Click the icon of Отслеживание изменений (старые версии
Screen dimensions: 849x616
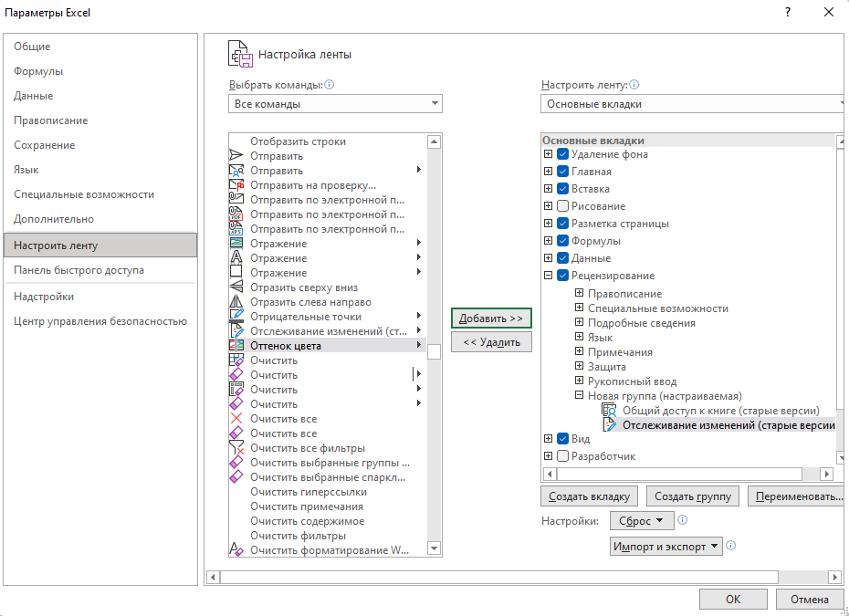[610, 425]
